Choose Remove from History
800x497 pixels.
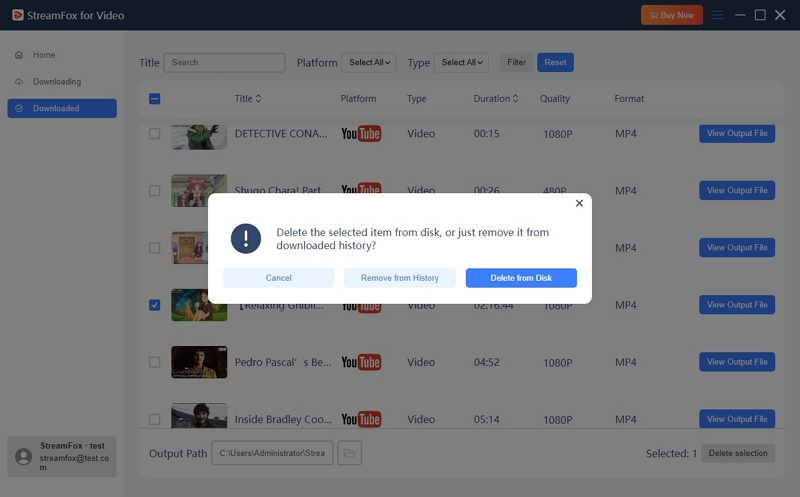click(x=400, y=278)
